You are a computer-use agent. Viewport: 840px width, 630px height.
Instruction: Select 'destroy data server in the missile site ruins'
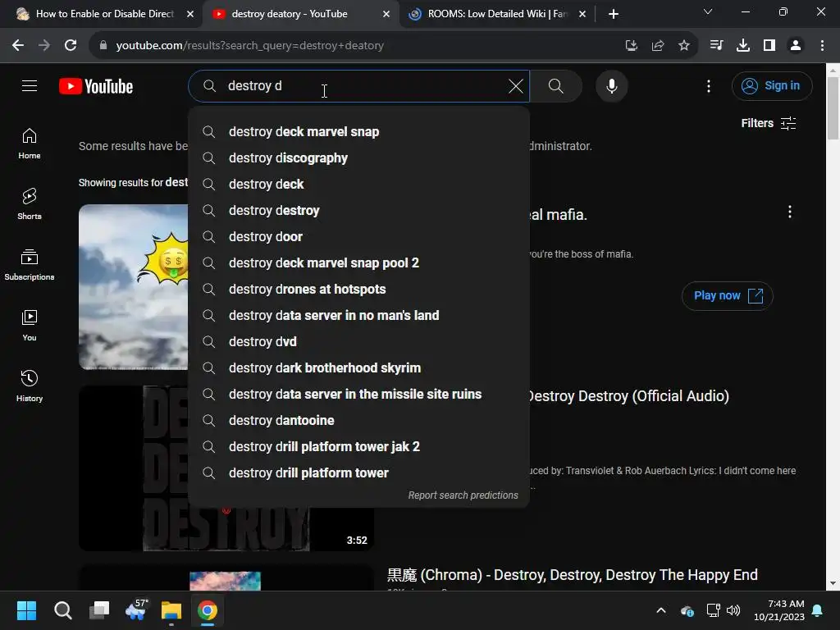pos(359,395)
